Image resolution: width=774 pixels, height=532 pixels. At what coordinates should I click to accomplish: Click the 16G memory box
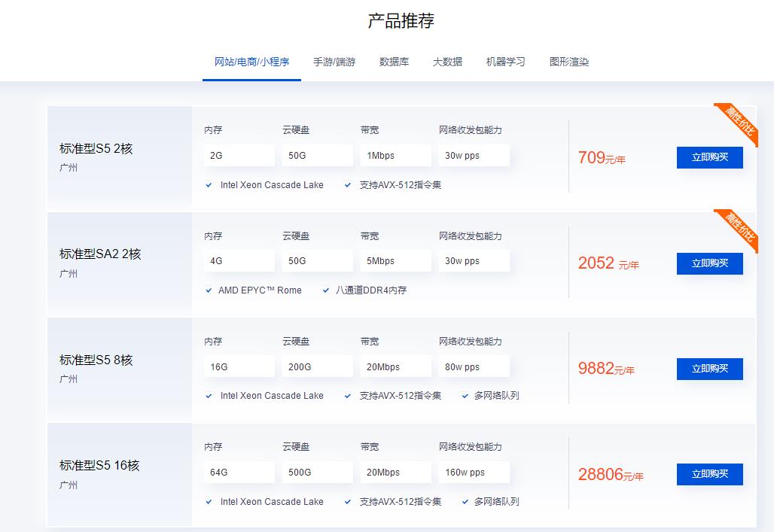pos(239,367)
